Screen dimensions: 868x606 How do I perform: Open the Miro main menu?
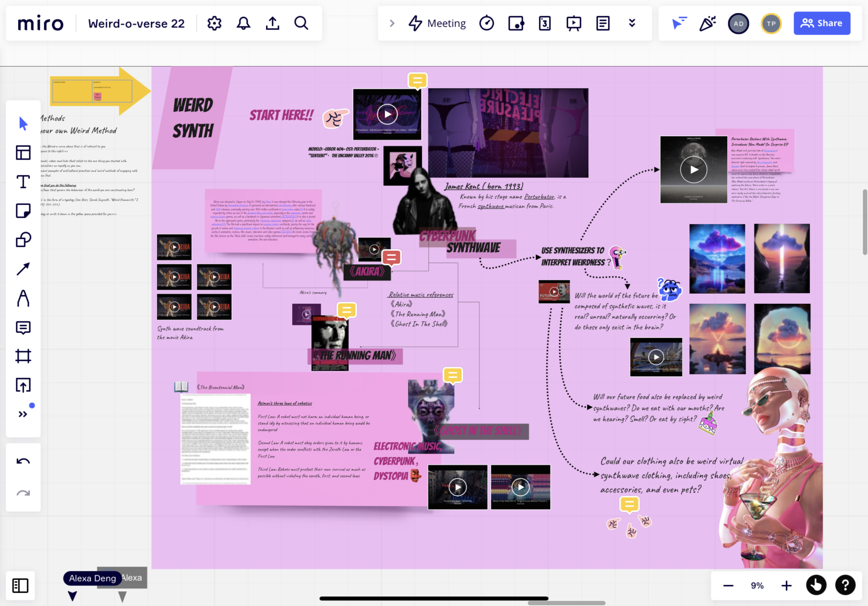click(40, 23)
